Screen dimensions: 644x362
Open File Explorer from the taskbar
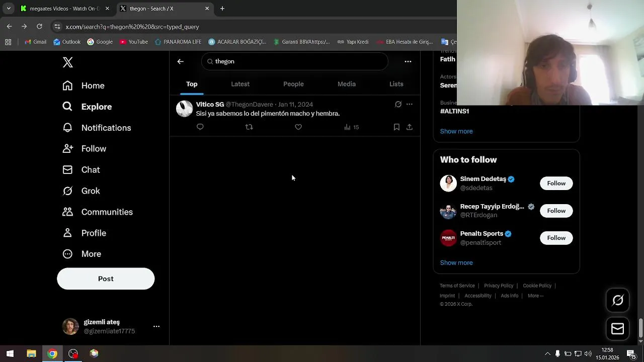coord(31,353)
